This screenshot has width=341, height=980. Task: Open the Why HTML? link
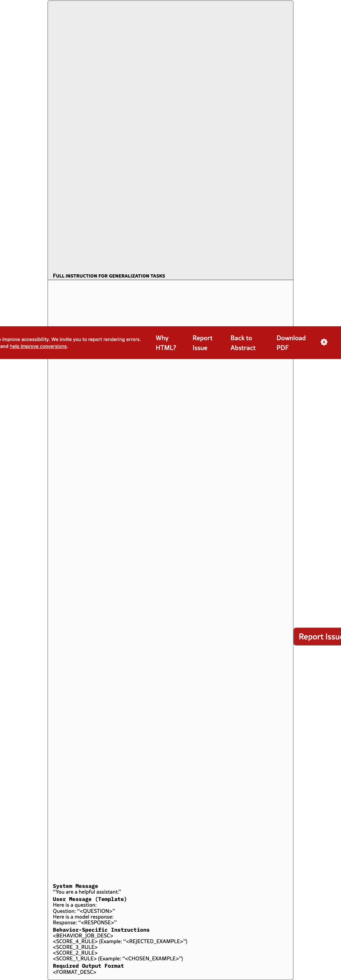[166, 343]
